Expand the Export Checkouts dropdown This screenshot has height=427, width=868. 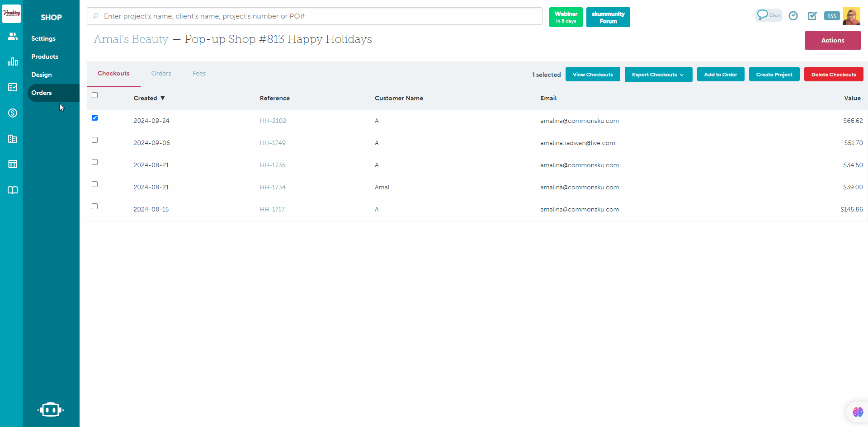click(658, 75)
